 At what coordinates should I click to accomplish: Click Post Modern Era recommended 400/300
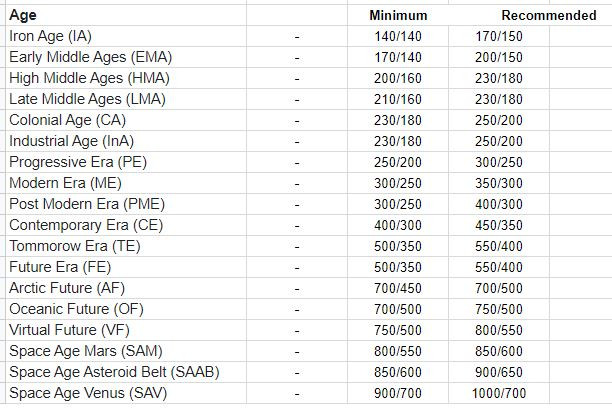coord(499,204)
